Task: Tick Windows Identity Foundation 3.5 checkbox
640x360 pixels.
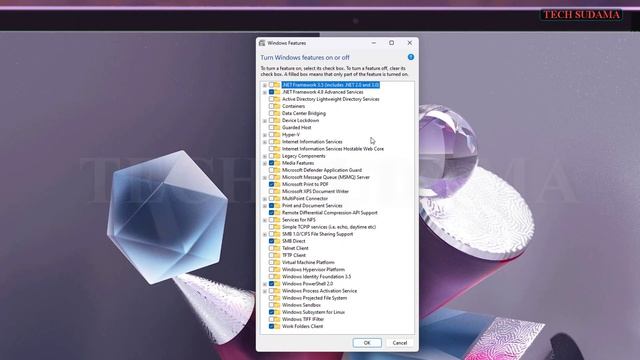Action: [271, 276]
